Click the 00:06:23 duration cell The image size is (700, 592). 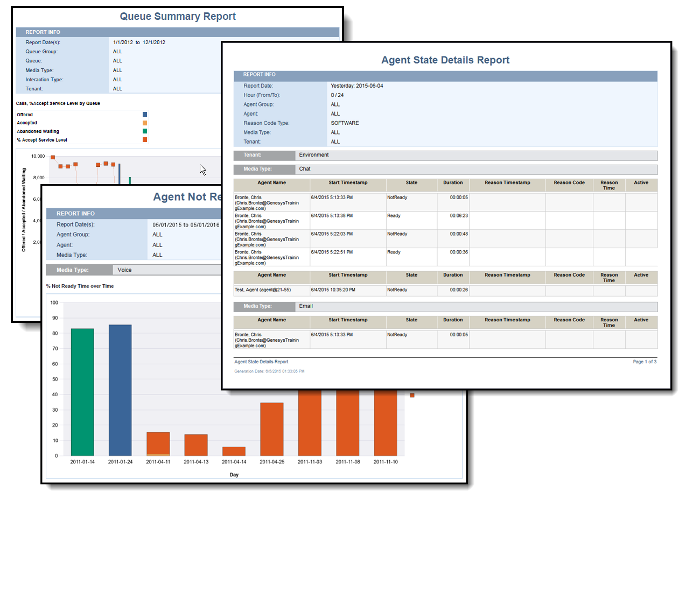pos(459,216)
